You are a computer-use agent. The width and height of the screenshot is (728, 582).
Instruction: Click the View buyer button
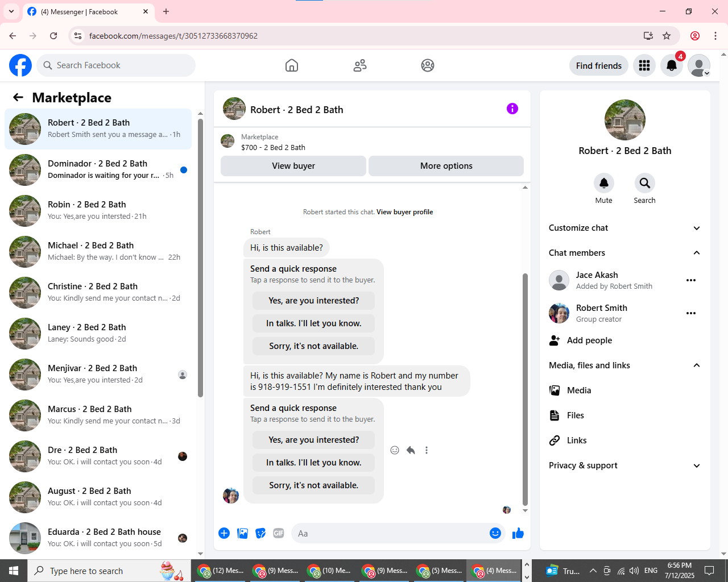[293, 166]
